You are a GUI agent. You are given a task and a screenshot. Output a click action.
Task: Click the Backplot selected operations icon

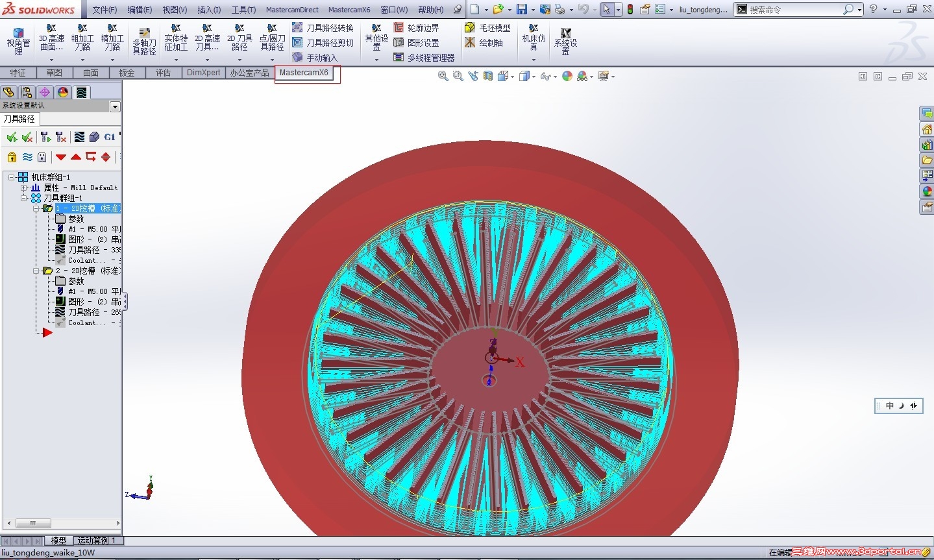tap(79, 137)
